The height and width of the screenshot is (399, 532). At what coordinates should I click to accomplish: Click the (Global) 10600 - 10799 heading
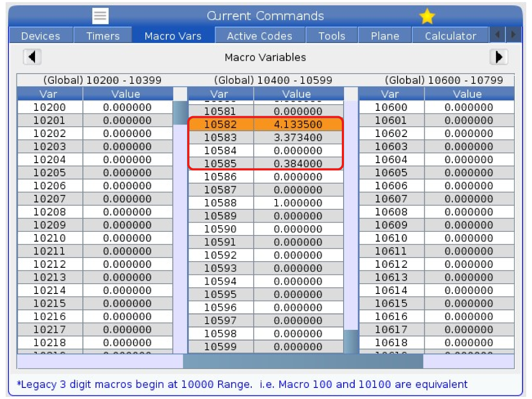coord(444,80)
